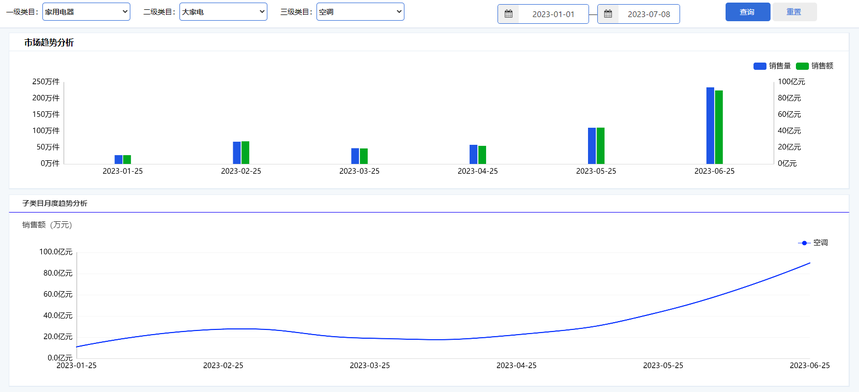Click the end date calendar icon
The width and height of the screenshot is (859, 392).
(x=608, y=14)
